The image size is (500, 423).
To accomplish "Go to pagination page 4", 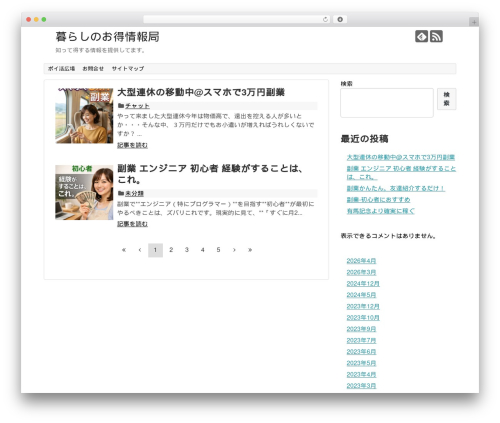I will (202, 250).
